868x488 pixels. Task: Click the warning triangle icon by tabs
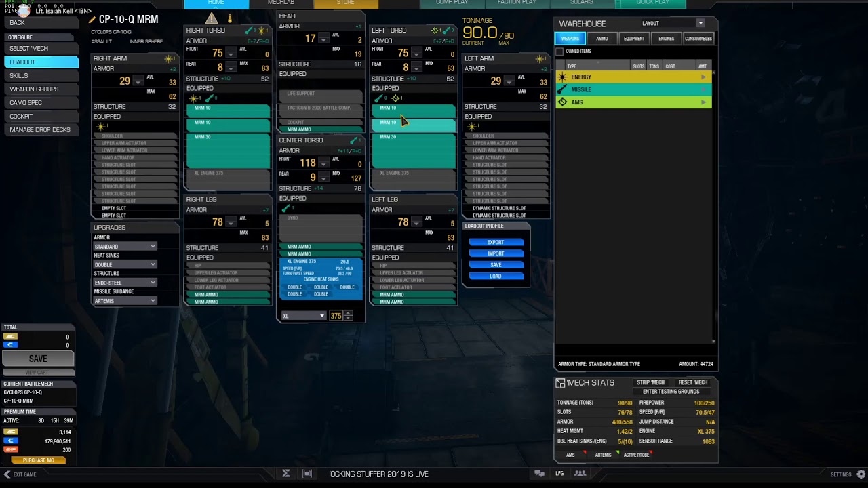[x=212, y=18]
